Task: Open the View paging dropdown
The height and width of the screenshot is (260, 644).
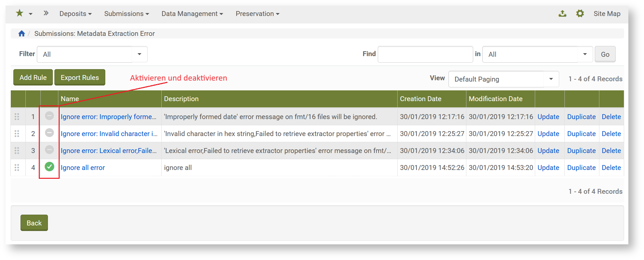Action: coord(551,79)
